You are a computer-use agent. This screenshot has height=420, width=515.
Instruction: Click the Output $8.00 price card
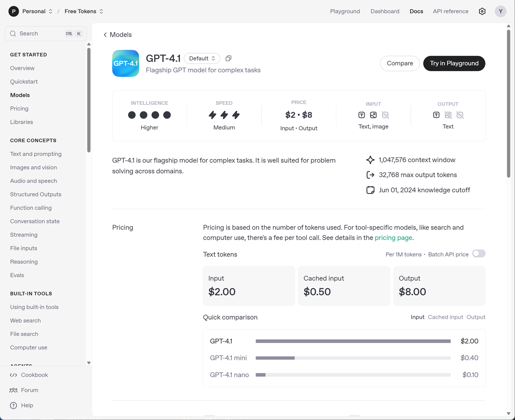pyautogui.click(x=439, y=286)
